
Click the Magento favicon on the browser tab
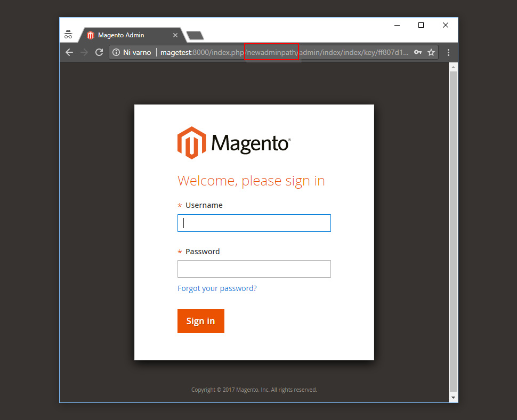point(90,35)
